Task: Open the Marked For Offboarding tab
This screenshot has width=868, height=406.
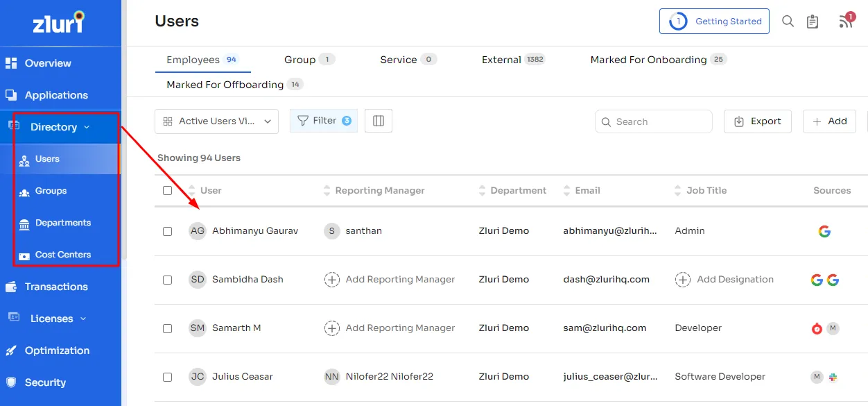Action: coord(234,85)
